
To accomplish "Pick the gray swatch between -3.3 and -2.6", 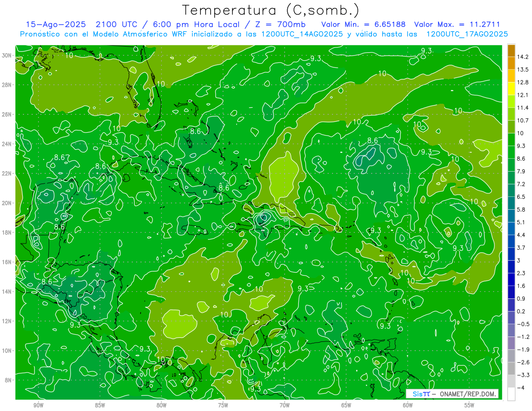I will coord(511,368).
